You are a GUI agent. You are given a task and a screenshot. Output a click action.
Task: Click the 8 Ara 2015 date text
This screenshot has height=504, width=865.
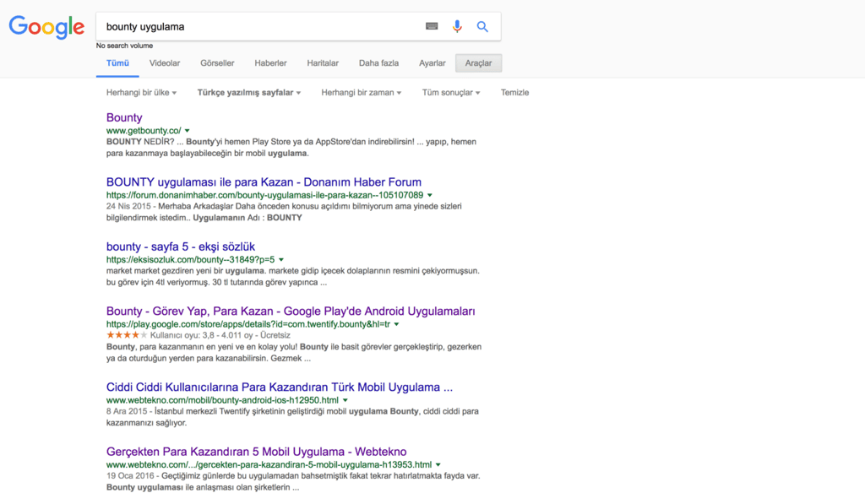click(x=127, y=411)
